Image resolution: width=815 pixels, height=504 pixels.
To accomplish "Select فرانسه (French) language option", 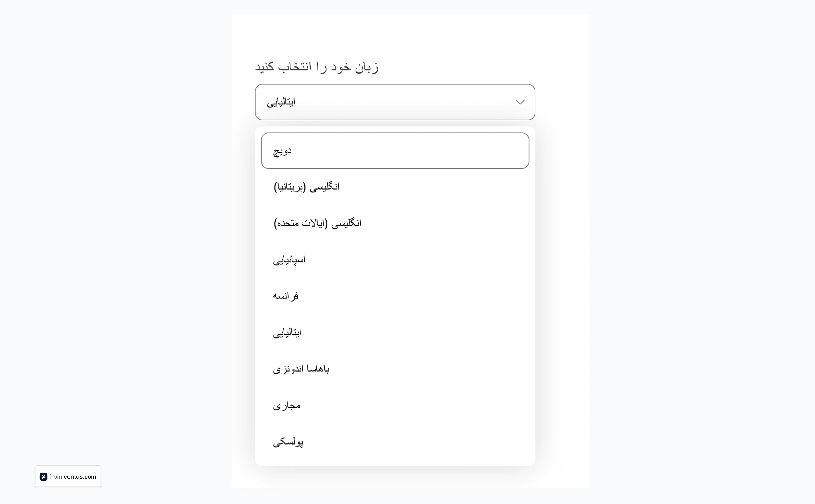I will (x=285, y=296).
